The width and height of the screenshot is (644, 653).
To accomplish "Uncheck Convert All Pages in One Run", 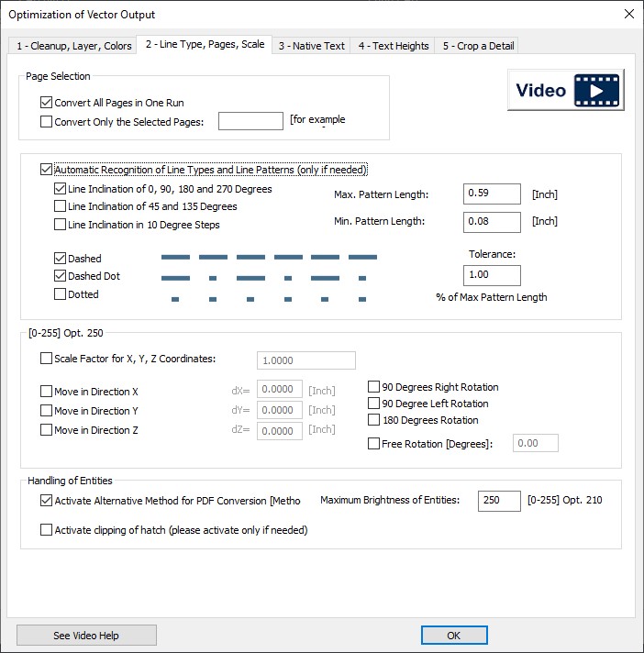I will tap(46, 103).
